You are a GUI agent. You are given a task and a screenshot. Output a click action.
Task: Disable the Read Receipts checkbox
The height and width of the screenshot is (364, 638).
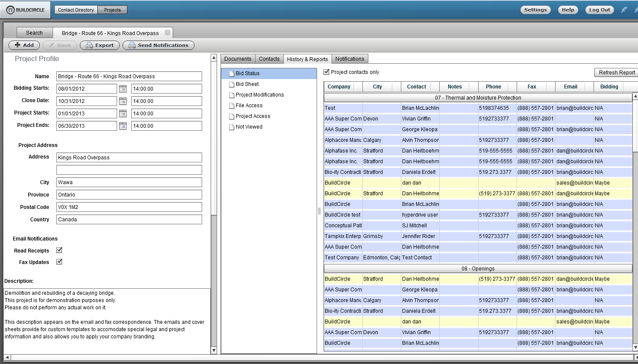pyautogui.click(x=59, y=250)
